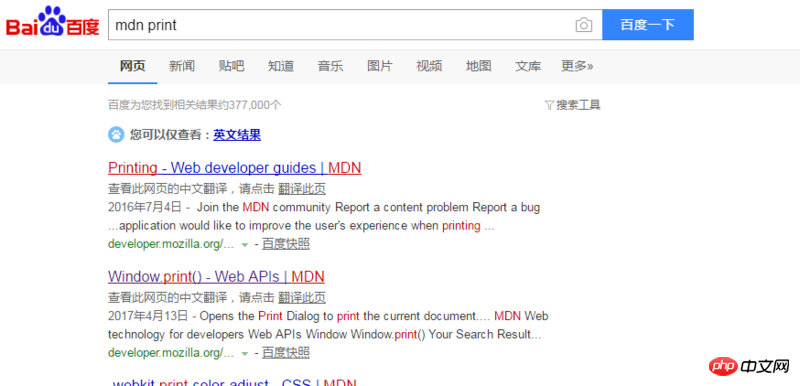The width and height of the screenshot is (800, 386).
Task: Click the Baidu logo
Action: (x=53, y=21)
